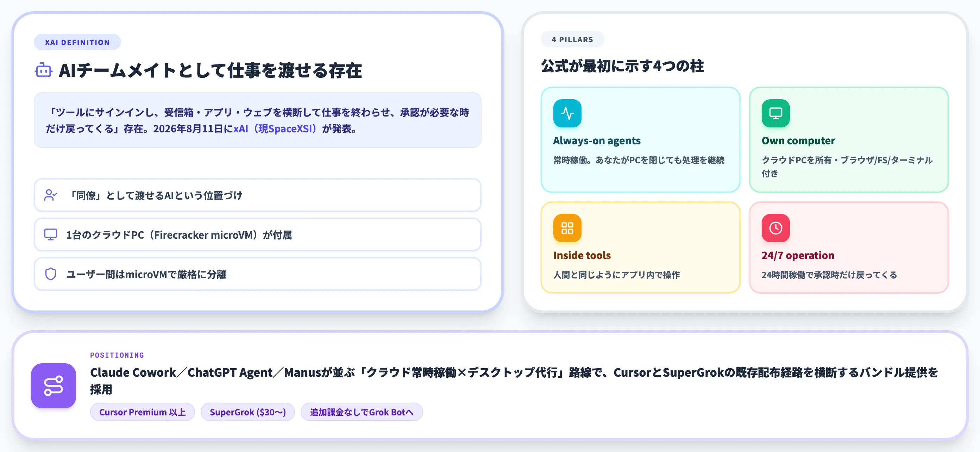Image resolution: width=980 pixels, height=452 pixels.
Task: Click the shield icon in the ユーザー間はmicroVM row
Action: [x=51, y=274]
